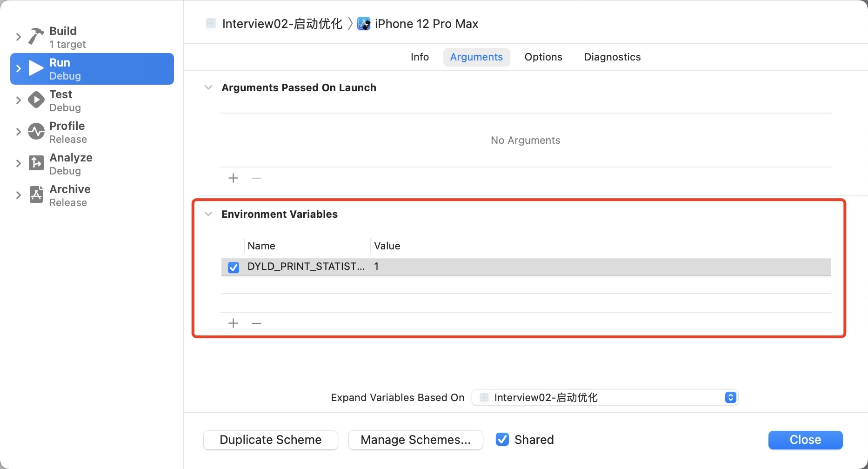This screenshot has height=469, width=868.
Task: Select the Build 1 target row
Action: coord(92,37)
